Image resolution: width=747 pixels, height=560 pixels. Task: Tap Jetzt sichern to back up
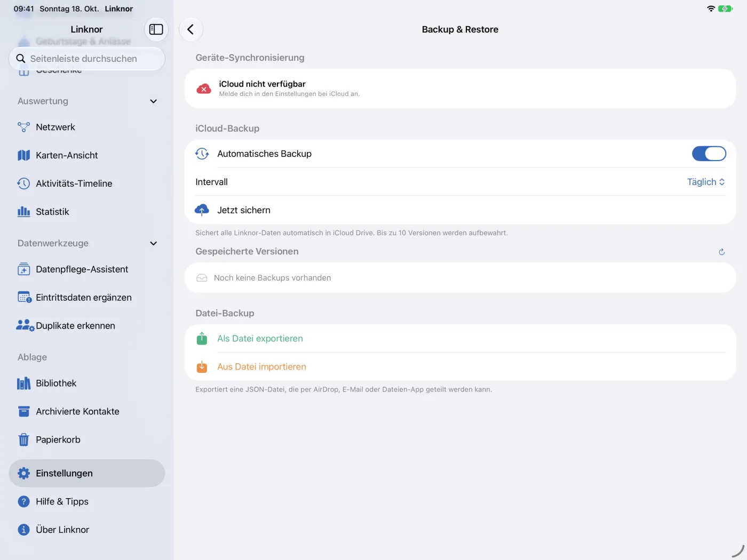(460, 210)
